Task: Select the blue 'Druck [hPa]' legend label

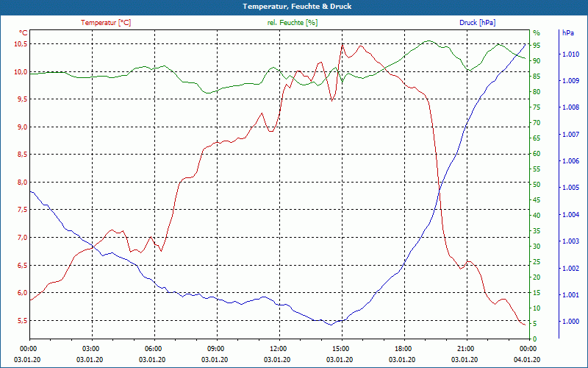Action: [477, 23]
